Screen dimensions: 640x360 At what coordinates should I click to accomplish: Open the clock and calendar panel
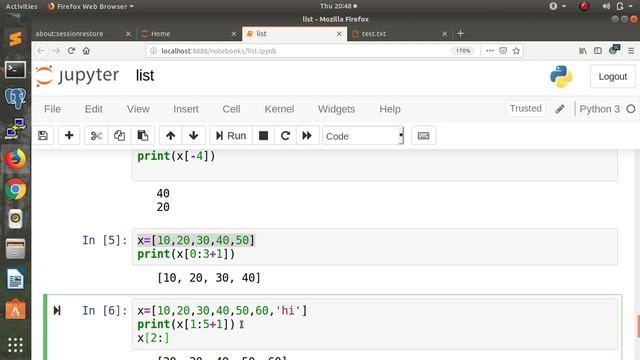(338, 6)
